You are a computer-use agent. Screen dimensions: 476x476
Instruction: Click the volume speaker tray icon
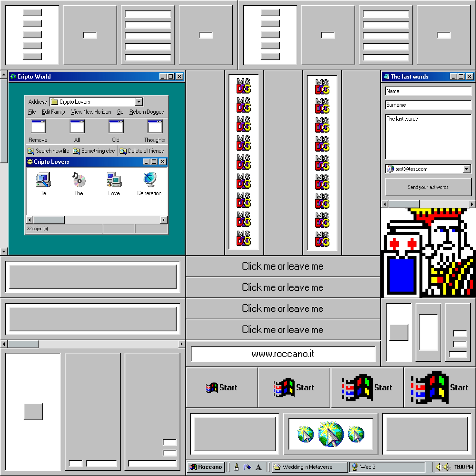(x=438, y=467)
